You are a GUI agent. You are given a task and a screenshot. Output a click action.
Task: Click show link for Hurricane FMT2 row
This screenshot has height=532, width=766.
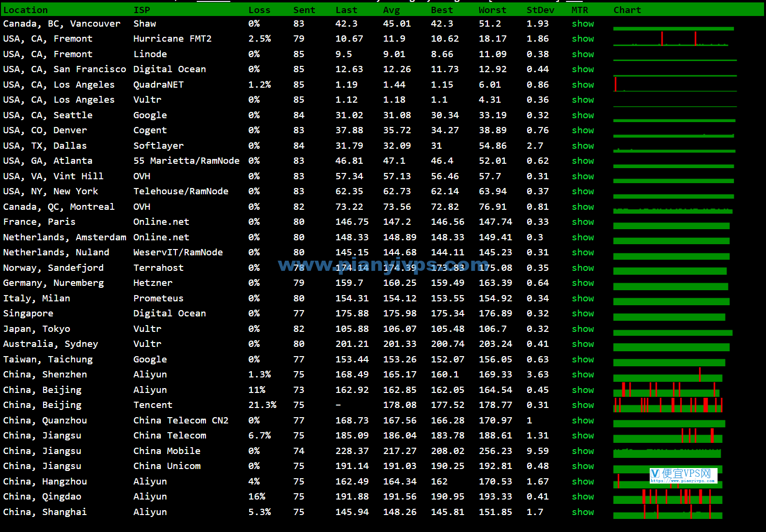[x=583, y=39]
